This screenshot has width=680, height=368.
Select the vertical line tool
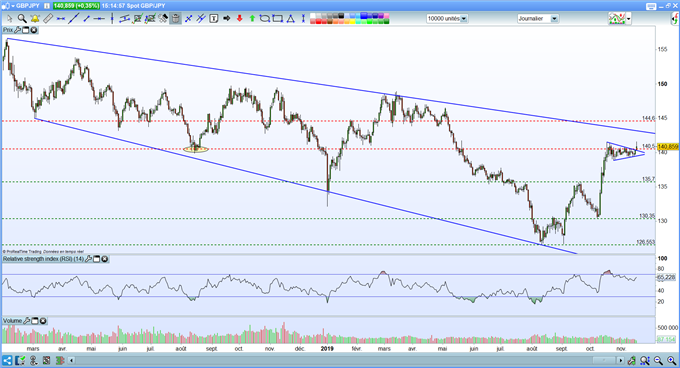click(x=112, y=19)
